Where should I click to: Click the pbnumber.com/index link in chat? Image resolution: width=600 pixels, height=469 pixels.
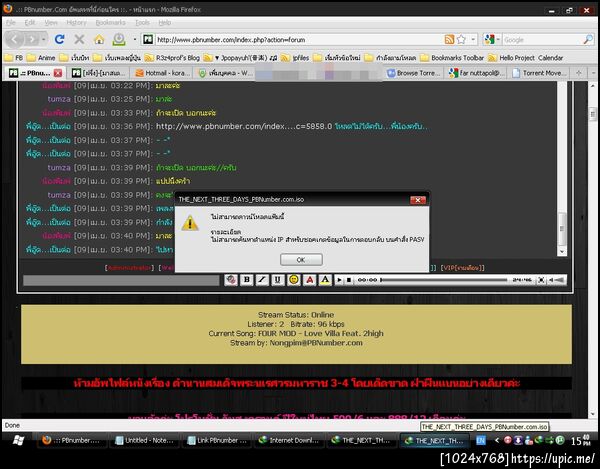click(x=244, y=126)
